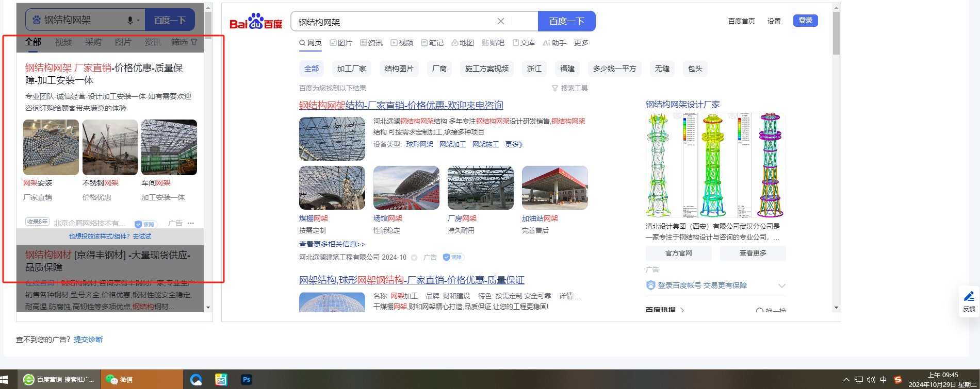Image resolution: width=980 pixels, height=389 pixels.
Task: Tap the microphone icon in mobile search box
Action: [x=130, y=20]
